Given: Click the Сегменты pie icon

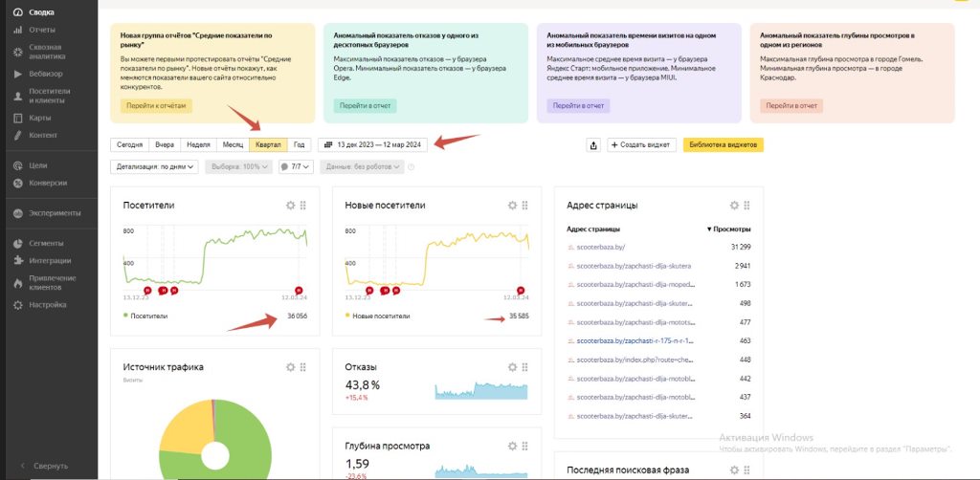Looking at the screenshot, I should (x=17, y=244).
